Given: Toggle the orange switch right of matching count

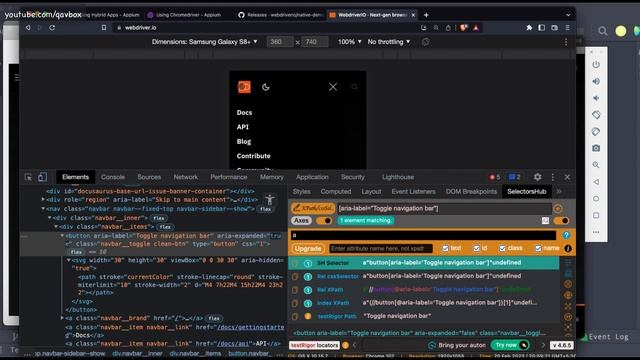Looking at the screenshot, I should point(562,220).
